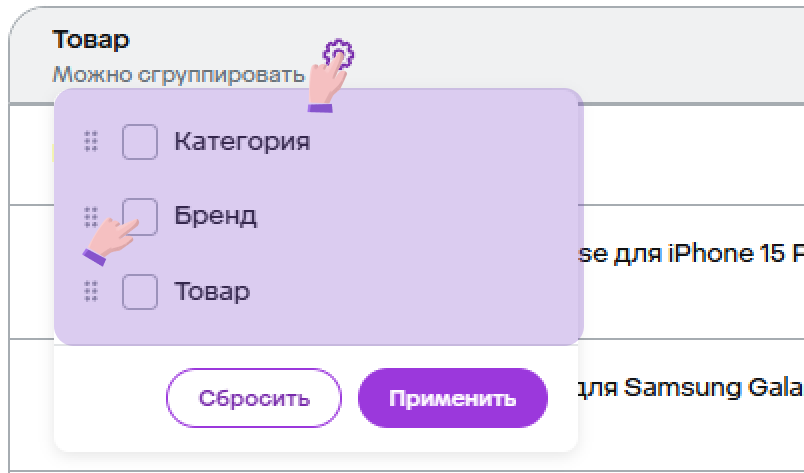Check the Товар grouping checkbox
804x473 pixels.
pyautogui.click(x=140, y=291)
